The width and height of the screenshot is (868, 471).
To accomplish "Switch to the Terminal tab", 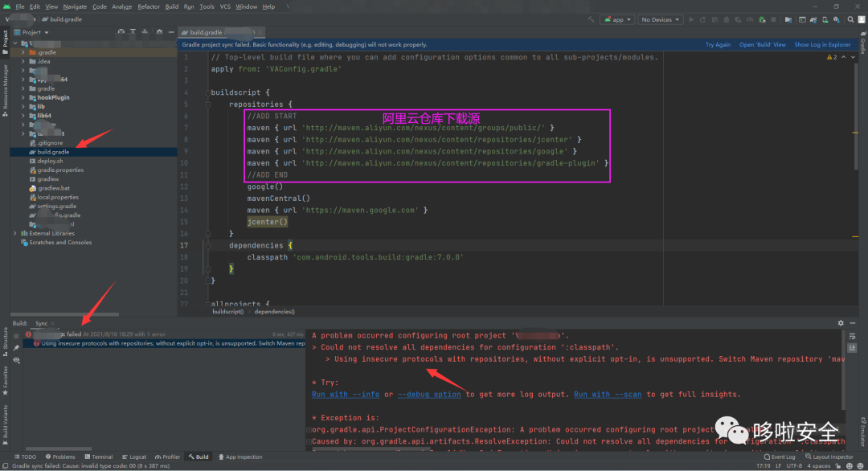I will point(99,457).
